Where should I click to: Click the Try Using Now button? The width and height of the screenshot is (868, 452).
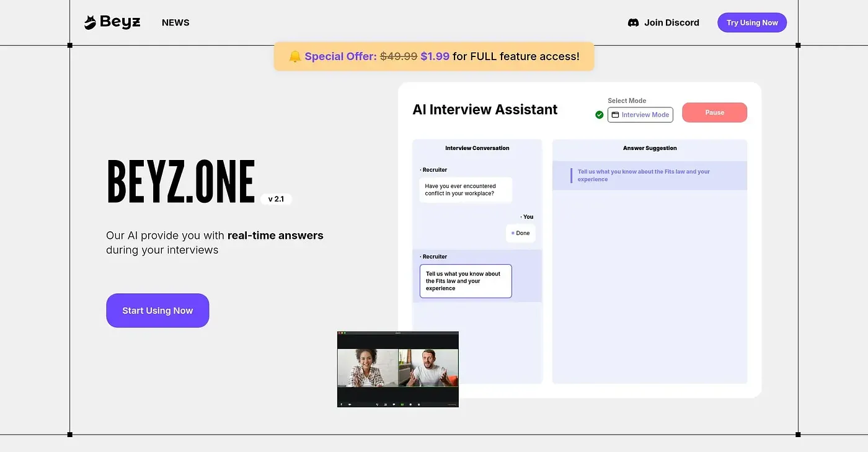pyautogui.click(x=752, y=23)
